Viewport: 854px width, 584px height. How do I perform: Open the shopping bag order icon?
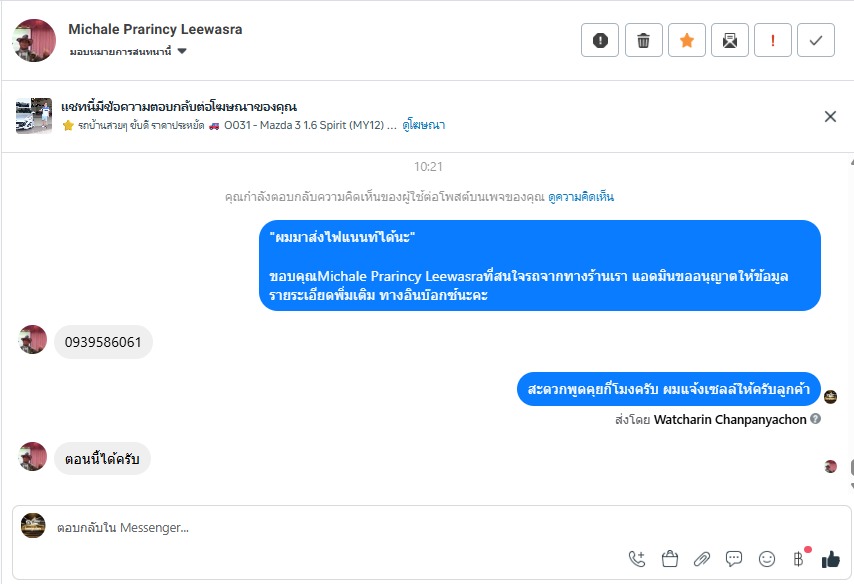coord(669,559)
